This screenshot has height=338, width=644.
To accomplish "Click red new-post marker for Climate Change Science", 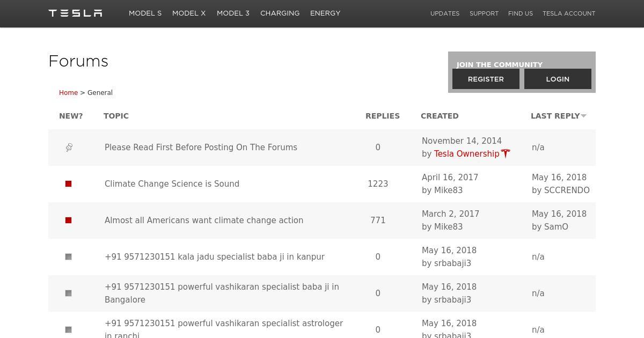I will pyautogui.click(x=68, y=184).
